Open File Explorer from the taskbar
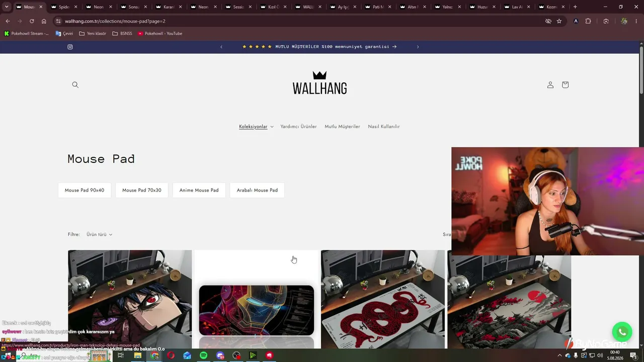Viewport: 644px width, 362px height. pyautogui.click(x=137, y=355)
